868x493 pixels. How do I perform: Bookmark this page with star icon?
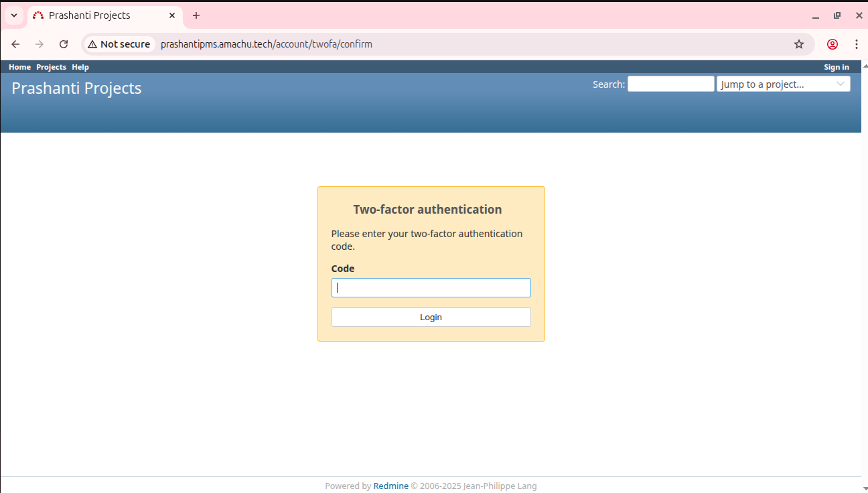(x=798, y=44)
